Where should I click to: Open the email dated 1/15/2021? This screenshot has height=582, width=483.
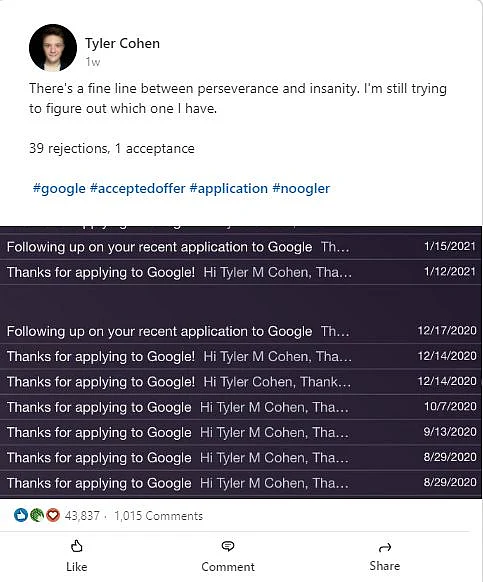[x=241, y=247]
